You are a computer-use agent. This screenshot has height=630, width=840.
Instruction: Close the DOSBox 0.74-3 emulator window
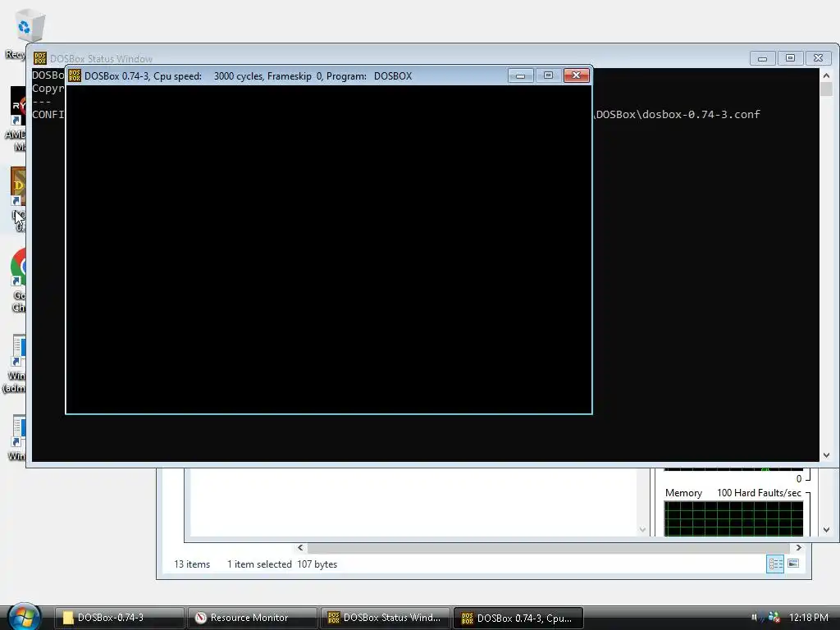tap(577, 75)
